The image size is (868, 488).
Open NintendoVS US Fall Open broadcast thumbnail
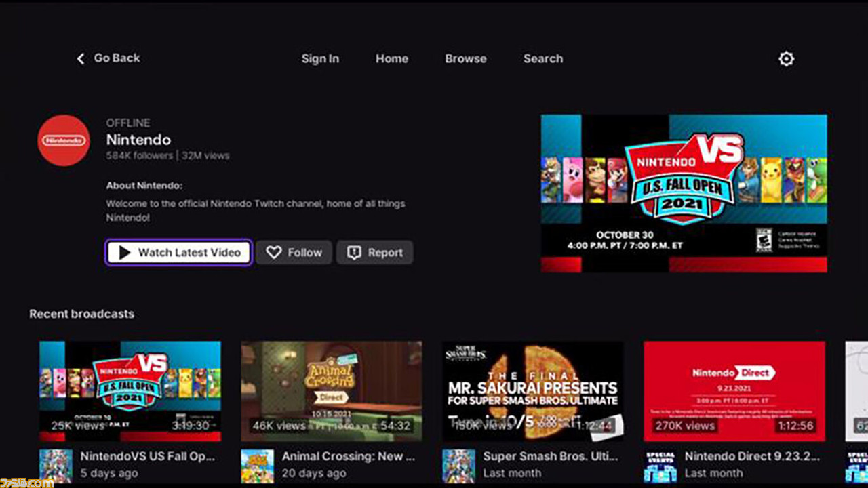click(x=130, y=392)
